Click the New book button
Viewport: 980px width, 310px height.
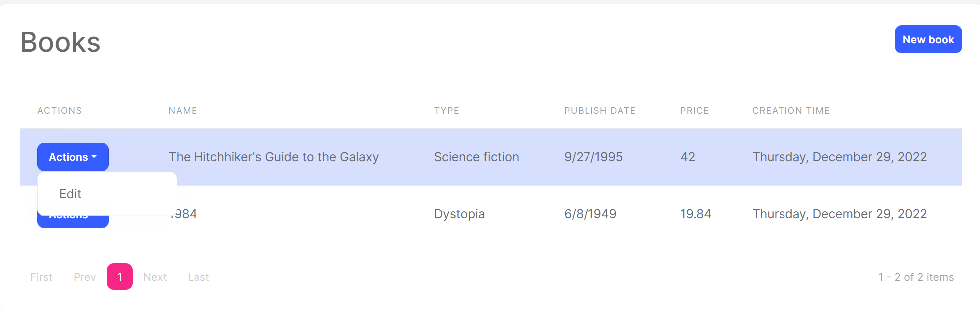928,39
